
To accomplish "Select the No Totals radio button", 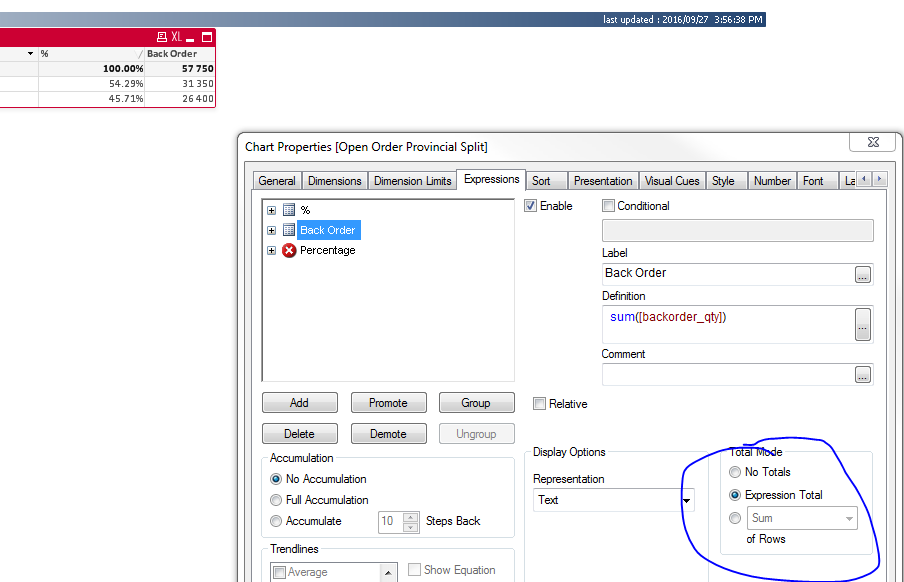I will (x=736, y=472).
